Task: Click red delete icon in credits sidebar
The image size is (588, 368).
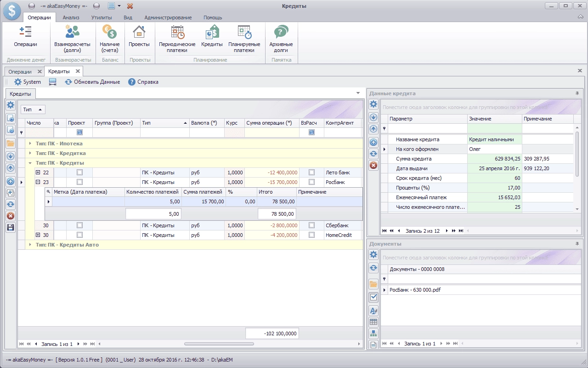Action: (11, 216)
